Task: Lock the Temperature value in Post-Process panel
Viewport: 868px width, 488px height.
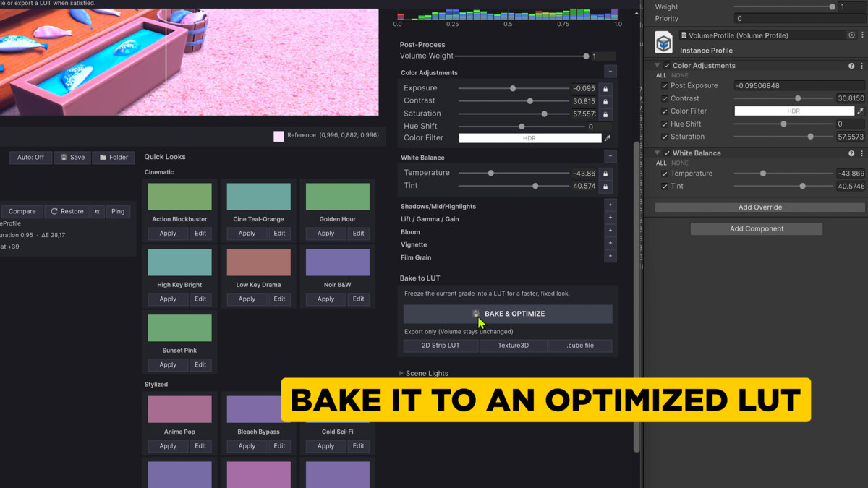Action: pyautogui.click(x=606, y=174)
